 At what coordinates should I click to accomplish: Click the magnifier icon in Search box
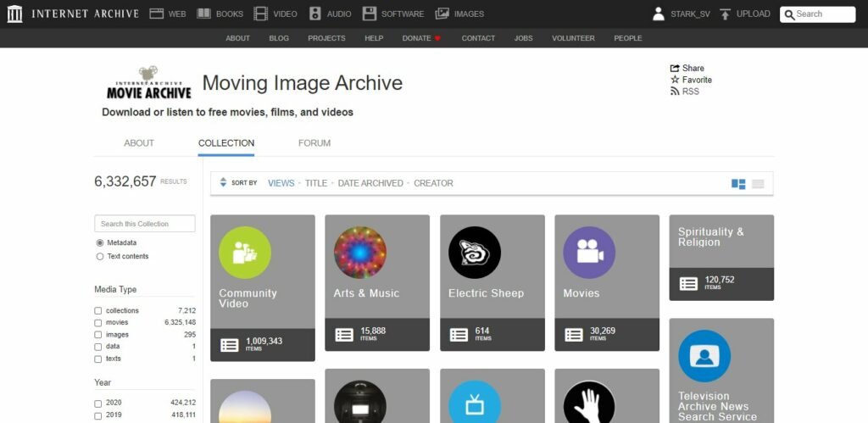click(789, 14)
